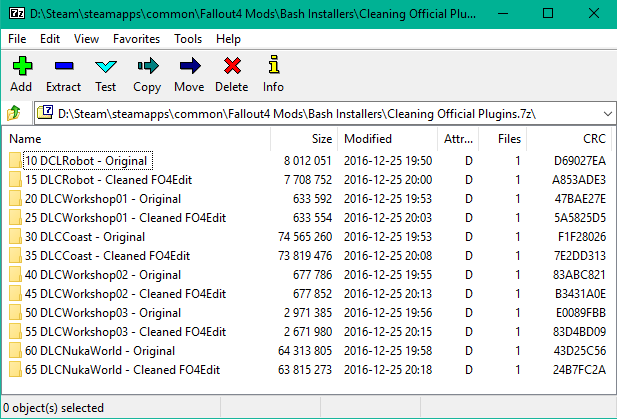This screenshot has width=617, height=419.
Task: Click the Test checkmark arrow icon
Action: (106, 66)
